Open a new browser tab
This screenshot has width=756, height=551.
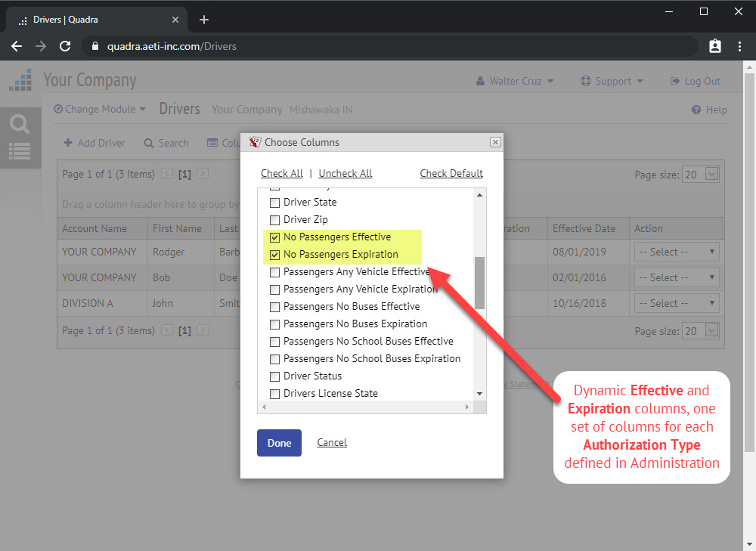(204, 20)
